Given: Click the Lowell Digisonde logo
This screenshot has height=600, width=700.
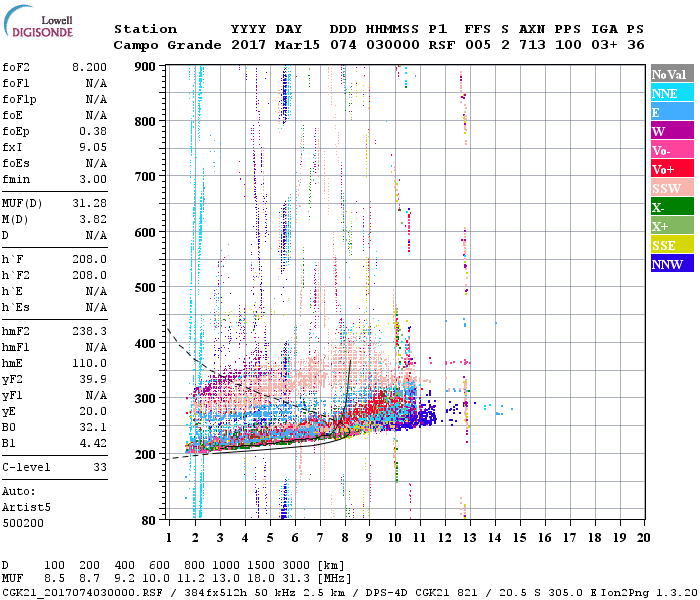Looking at the screenshot, I should (x=38, y=22).
